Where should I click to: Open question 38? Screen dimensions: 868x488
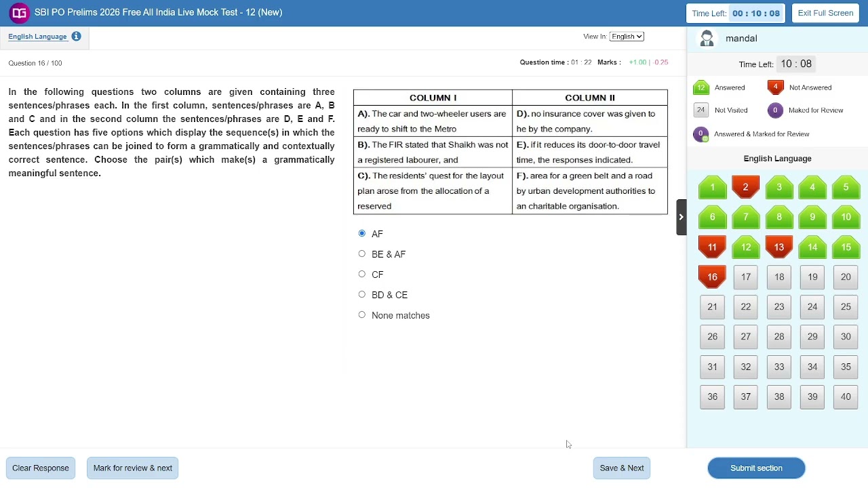[x=778, y=397]
